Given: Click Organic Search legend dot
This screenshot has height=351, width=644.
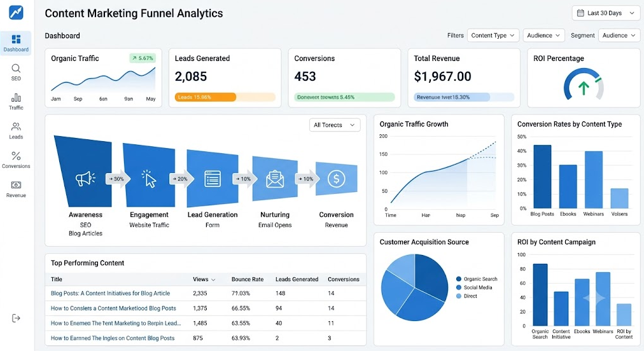Looking at the screenshot, I should [459, 279].
